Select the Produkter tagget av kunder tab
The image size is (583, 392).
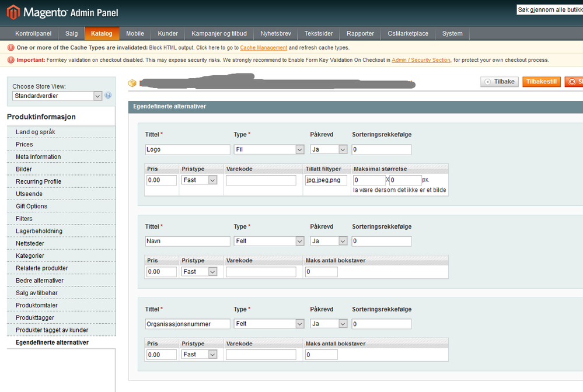click(x=61, y=330)
